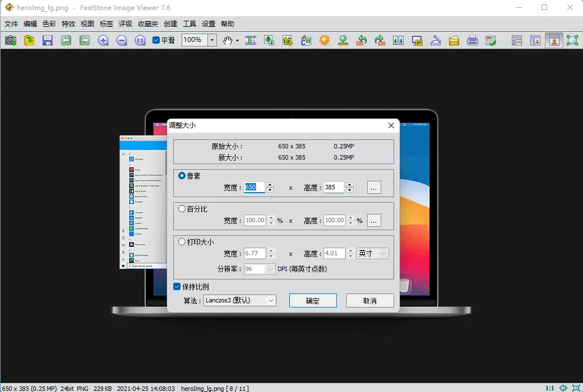Open the 标签 menu
The height and width of the screenshot is (392, 583).
(107, 24)
